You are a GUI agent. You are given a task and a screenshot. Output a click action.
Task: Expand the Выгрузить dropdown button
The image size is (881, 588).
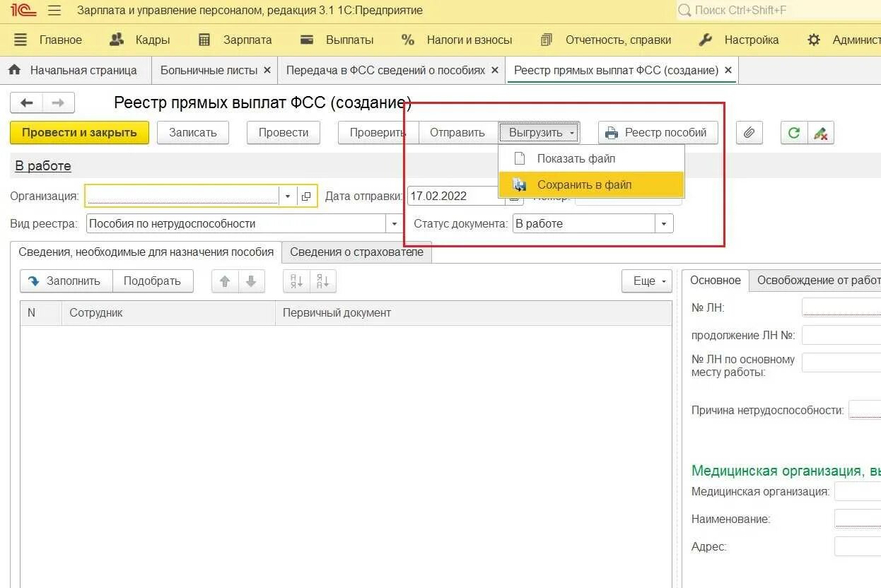(x=541, y=132)
